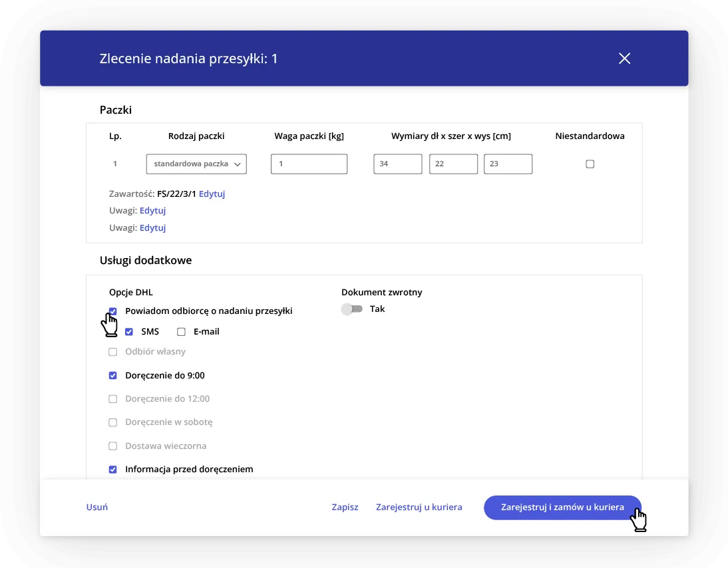Screen dimensions: 728x568
Task: Select the "Dostawa wieczorna" evening delivery
Action: coord(112,446)
